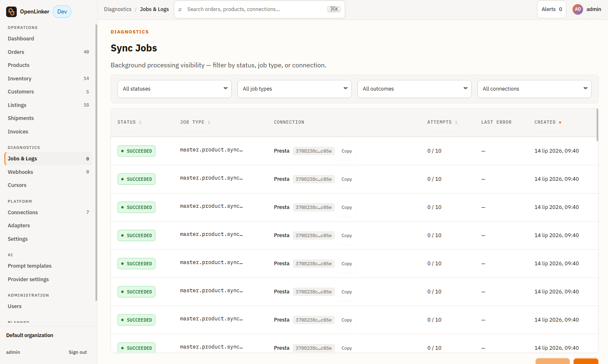Click the jobs table vertical scrollbar
This screenshot has height=364, width=608.
point(597,125)
